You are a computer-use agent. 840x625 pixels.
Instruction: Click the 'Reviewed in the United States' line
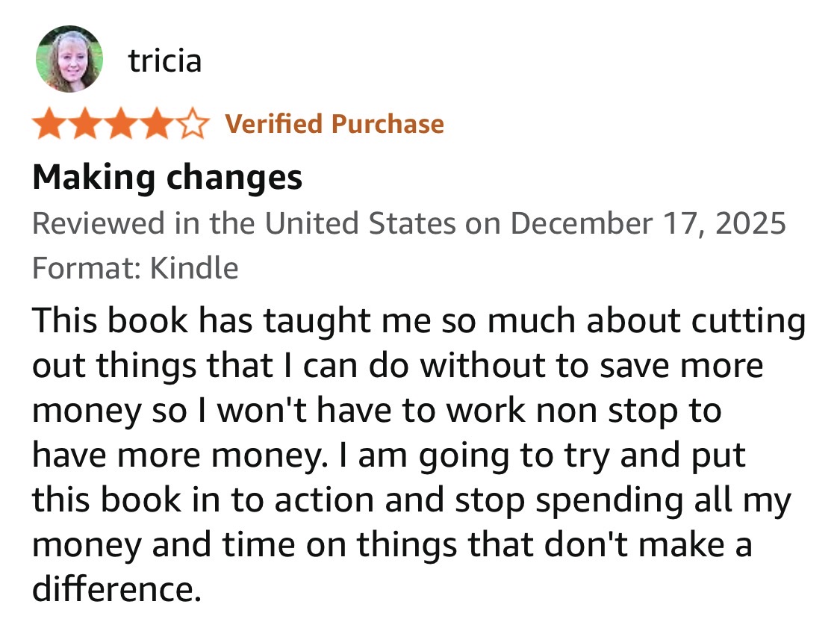[243, 223]
